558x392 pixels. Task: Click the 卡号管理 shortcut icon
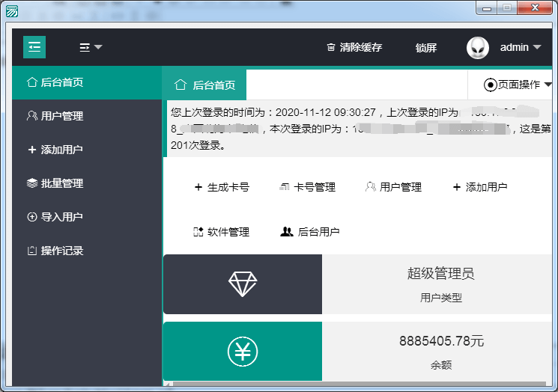pos(285,187)
